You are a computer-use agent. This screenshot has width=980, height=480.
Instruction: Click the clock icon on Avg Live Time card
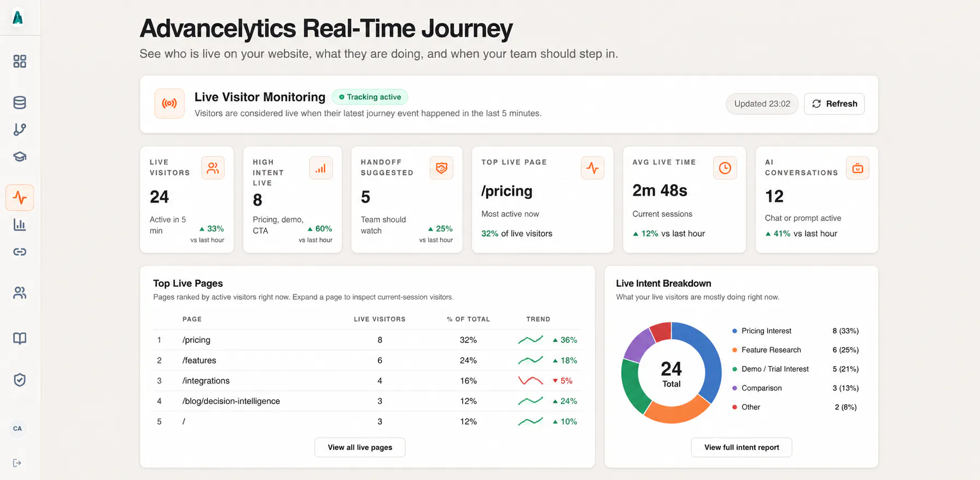pyautogui.click(x=725, y=168)
